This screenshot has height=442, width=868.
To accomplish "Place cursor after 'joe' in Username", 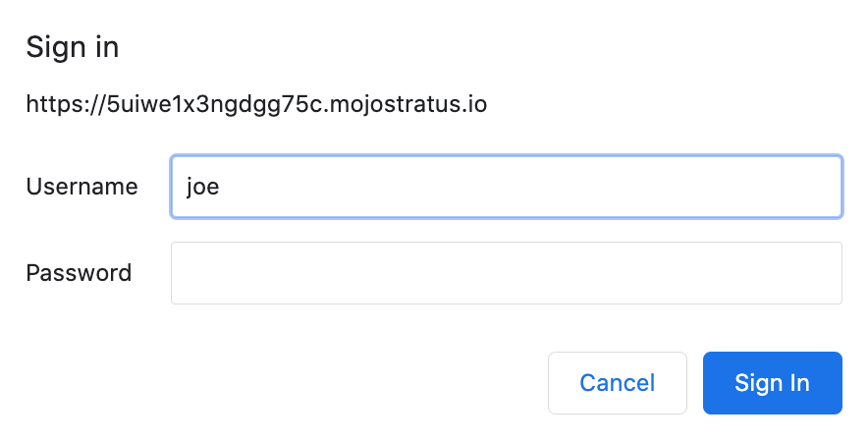I will click(221, 187).
